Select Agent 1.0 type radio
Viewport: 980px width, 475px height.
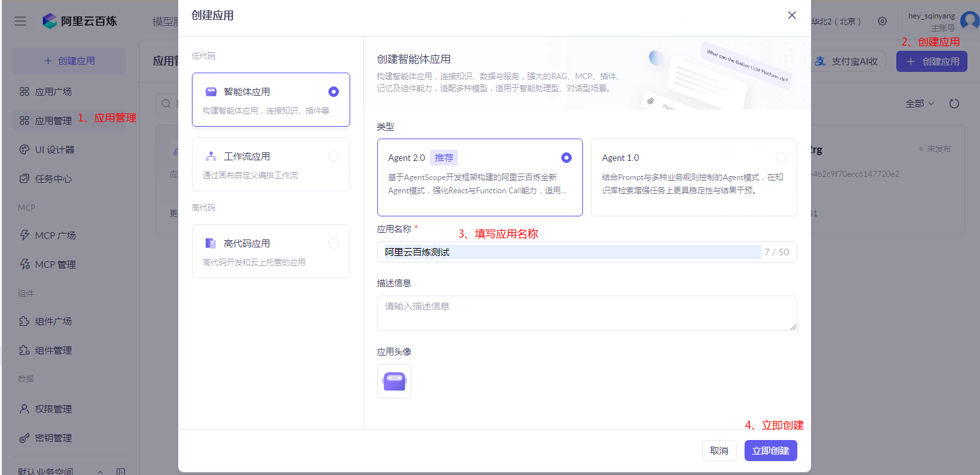pos(781,158)
